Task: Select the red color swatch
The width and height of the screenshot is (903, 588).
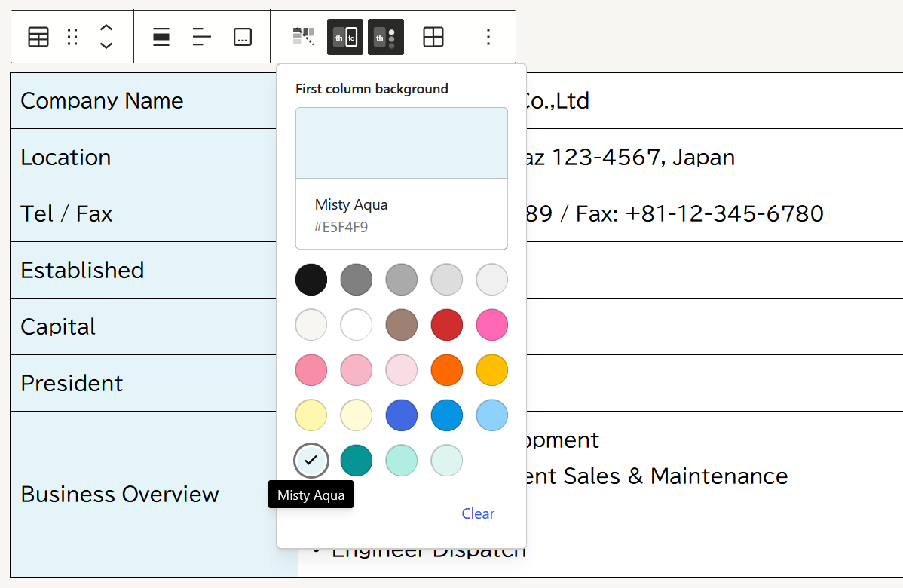Action: [x=447, y=325]
